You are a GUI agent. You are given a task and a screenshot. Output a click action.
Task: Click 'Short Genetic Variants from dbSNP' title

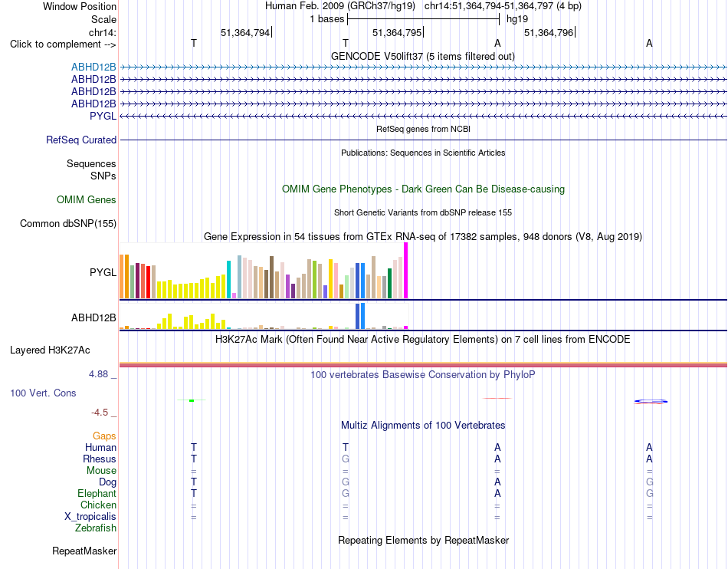[x=423, y=212]
